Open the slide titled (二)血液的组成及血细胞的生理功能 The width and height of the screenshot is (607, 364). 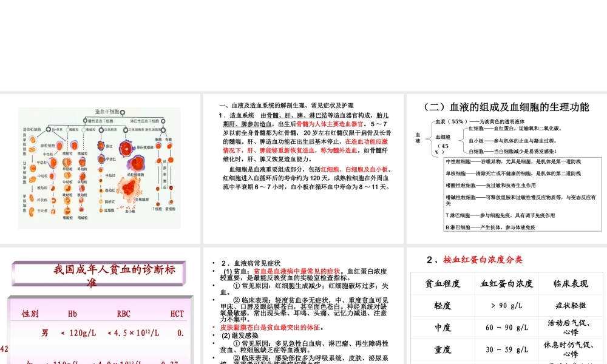tap(507, 169)
